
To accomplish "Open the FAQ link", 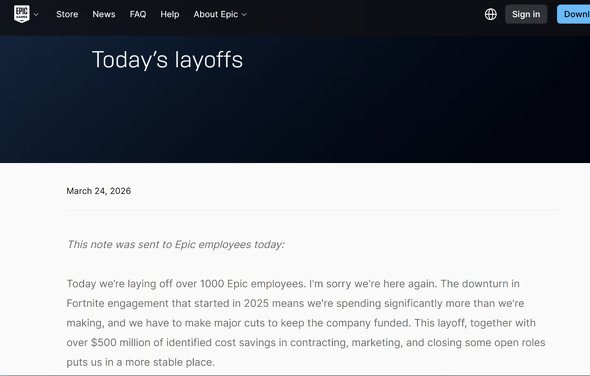I will pos(138,14).
